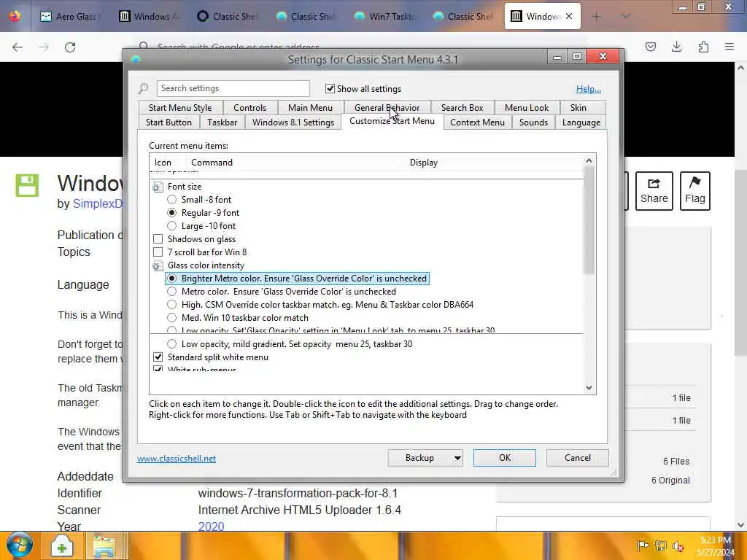Switch to the Aero Glass browser tab

click(71, 16)
